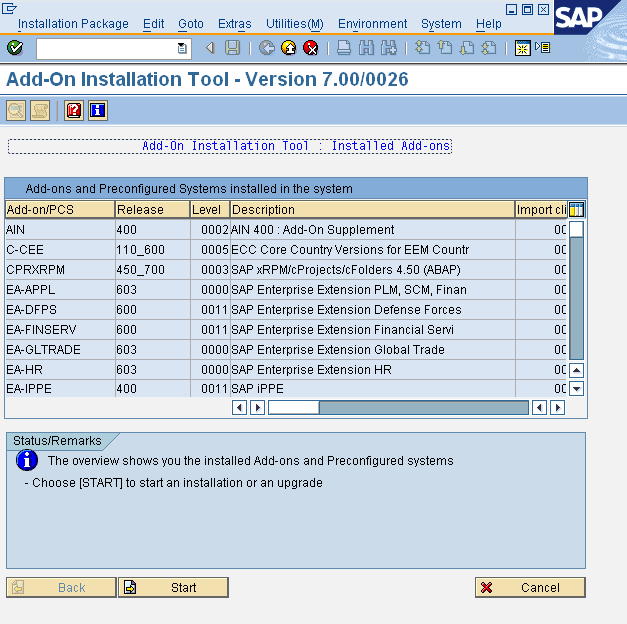
Task: Open the Installation Package menu
Action: (x=73, y=24)
